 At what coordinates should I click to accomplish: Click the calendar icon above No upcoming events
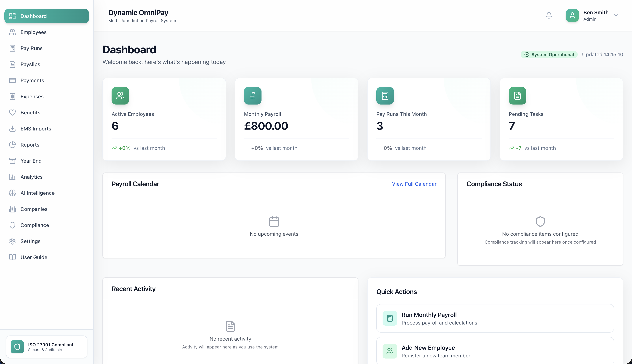click(x=274, y=221)
